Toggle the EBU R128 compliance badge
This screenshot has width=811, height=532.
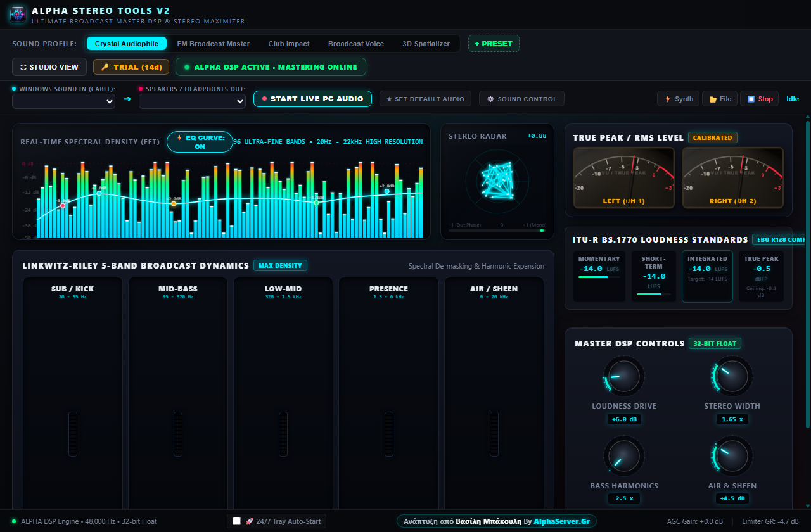[x=779, y=239]
